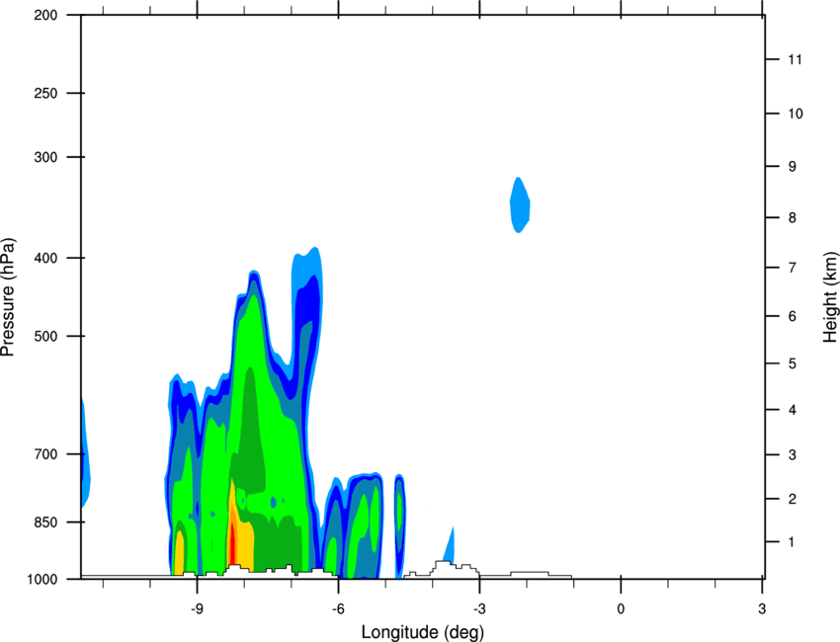Viewport: 840px width, 642px height.
Task: Pick the 11 km height label
Action: (796, 59)
